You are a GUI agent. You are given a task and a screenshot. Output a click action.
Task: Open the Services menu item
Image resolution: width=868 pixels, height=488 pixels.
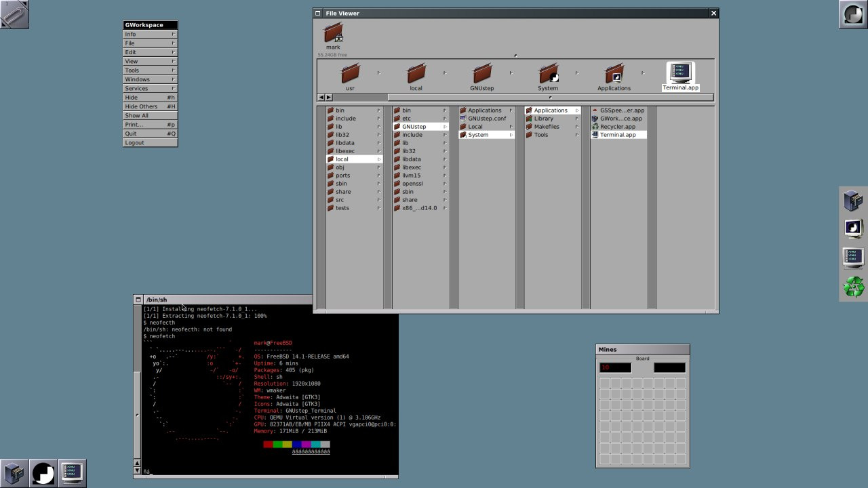click(150, 88)
